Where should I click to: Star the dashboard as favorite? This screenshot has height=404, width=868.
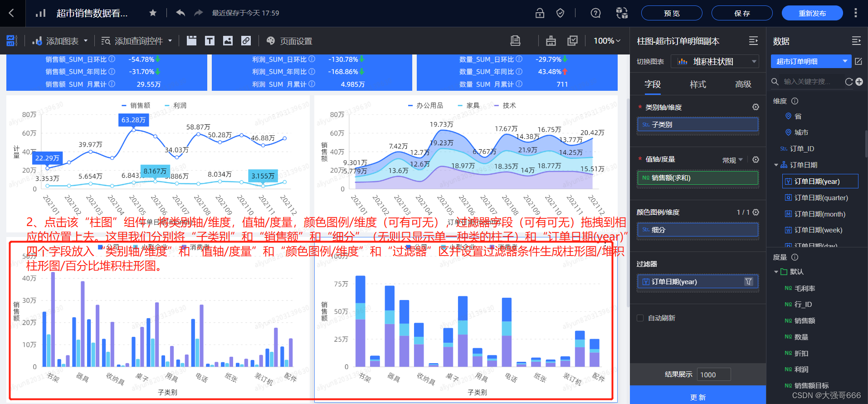(x=153, y=13)
